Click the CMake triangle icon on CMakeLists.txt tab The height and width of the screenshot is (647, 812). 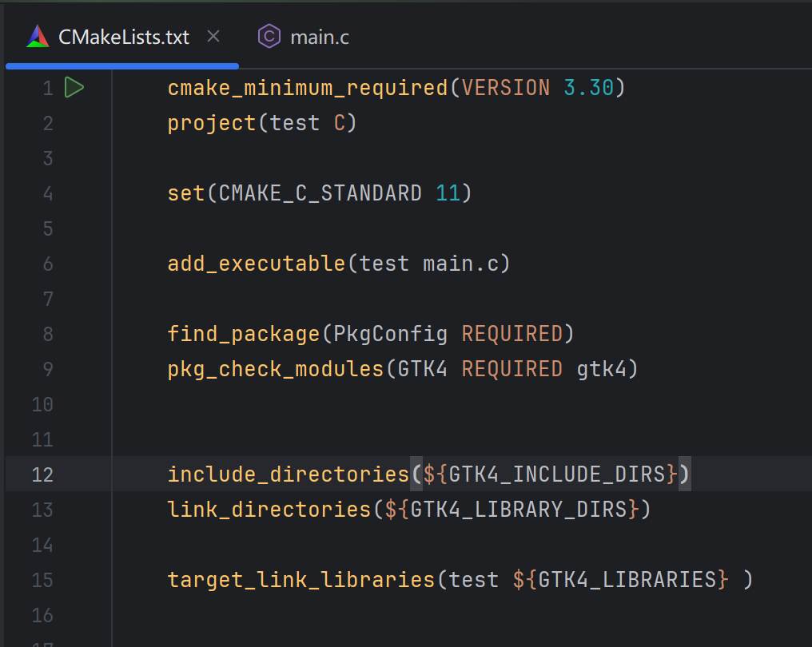pyautogui.click(x=37, y=37)
